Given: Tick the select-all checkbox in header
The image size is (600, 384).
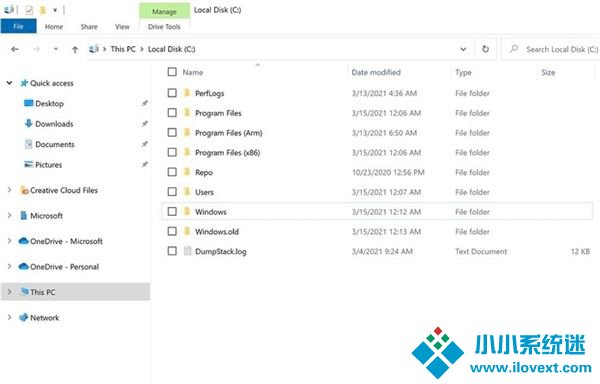Looking at the screenshot, I should (172, 72).
